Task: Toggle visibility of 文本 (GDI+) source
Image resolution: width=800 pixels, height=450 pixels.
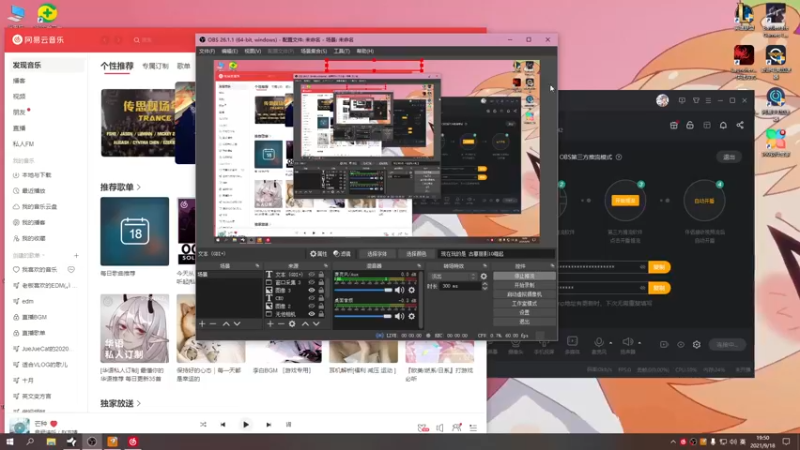Action: coord(311,274)
